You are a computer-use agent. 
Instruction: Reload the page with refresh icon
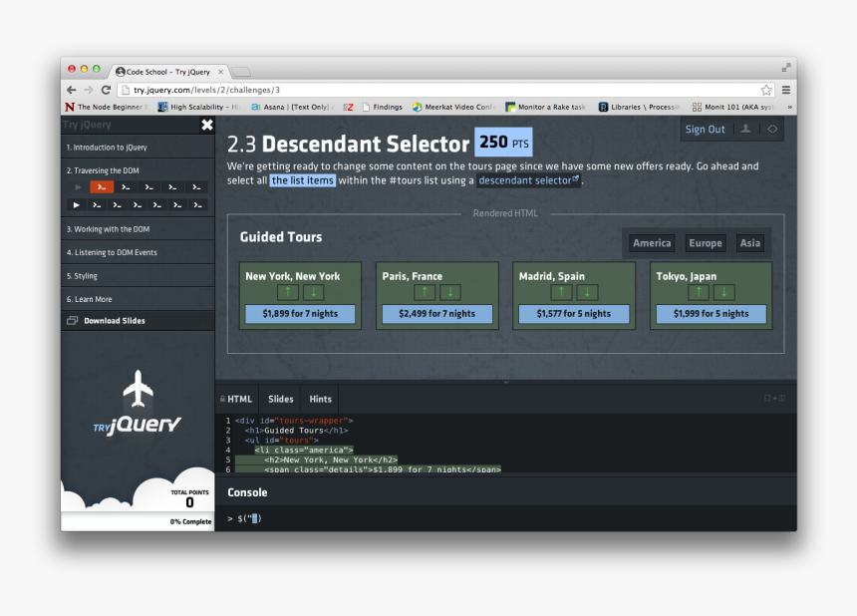(x=106, y=90)
